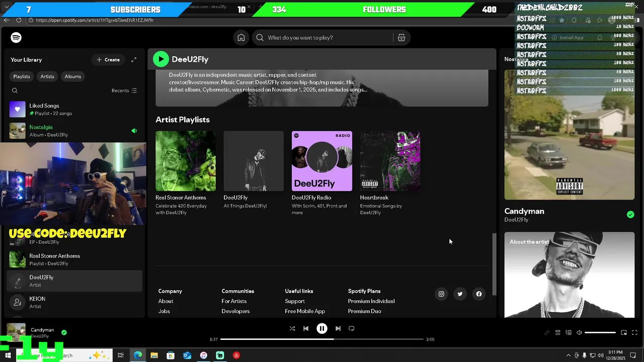The width and height of the screenshot is (644, 362).
Task: Open For Artists footer link
Action: tap(234, 301)
